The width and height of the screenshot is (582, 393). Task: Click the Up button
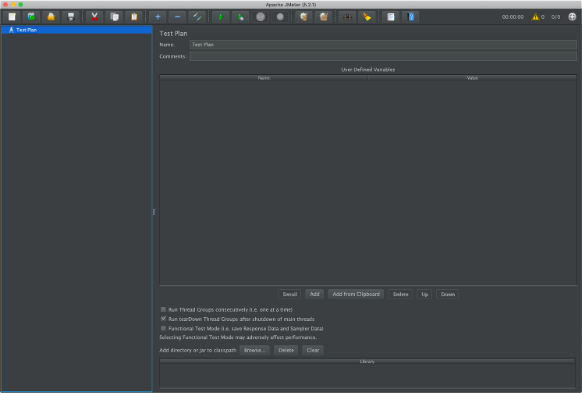point(425,294)
